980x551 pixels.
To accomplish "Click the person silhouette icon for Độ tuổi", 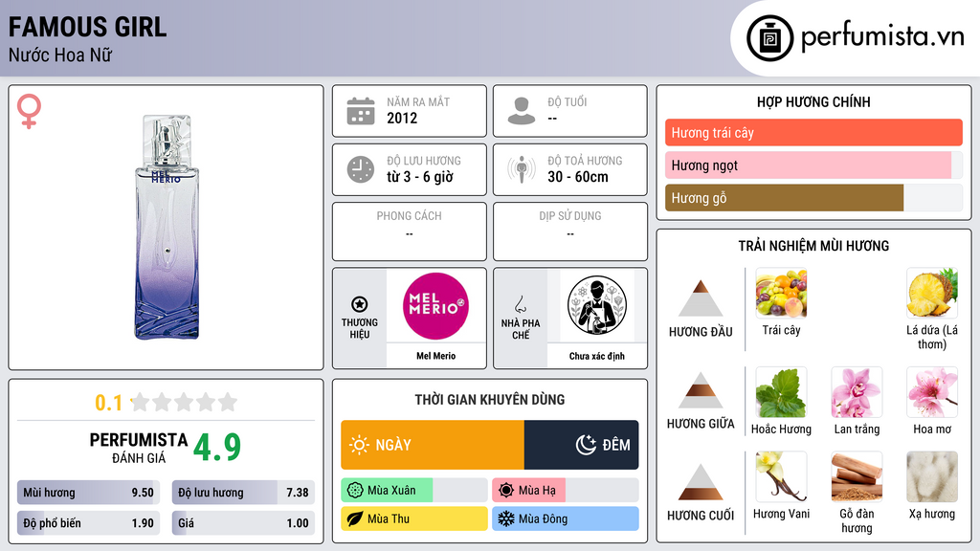I will 522,111.
